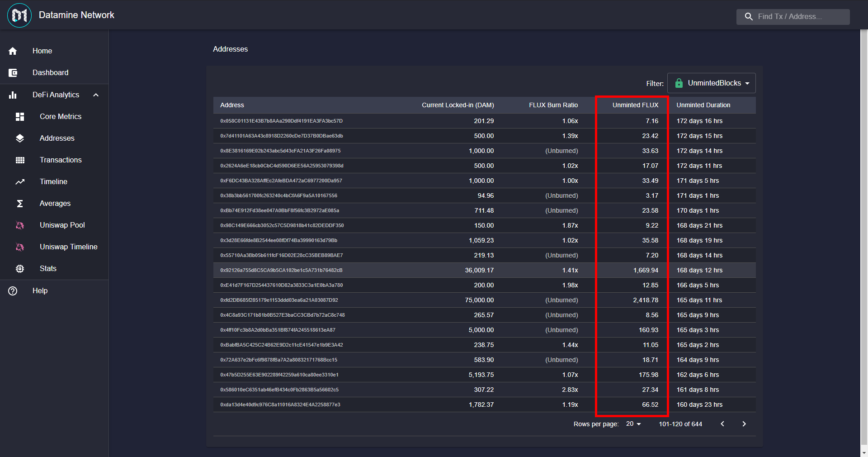Screen dimensions: 868x457
Task: Open address 0x7d41101A63A43c8918D2260cDe7D37B0DBae63db
Action: 282,136
